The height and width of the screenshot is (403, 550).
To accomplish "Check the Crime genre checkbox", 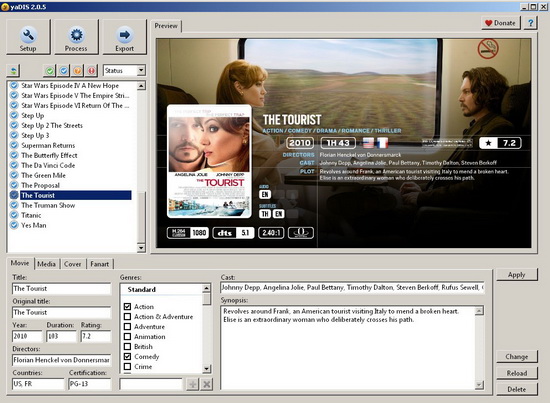I will click(x=127, y=367).
